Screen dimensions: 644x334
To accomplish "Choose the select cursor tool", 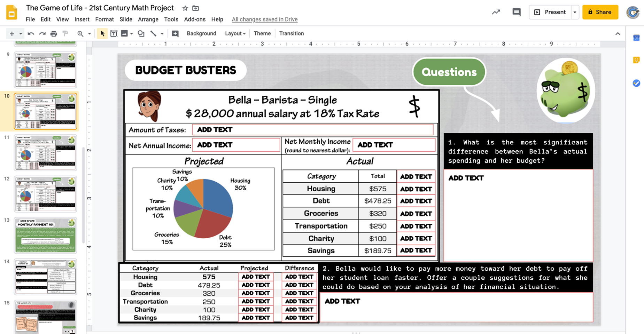I will click(x=102, y=33).
